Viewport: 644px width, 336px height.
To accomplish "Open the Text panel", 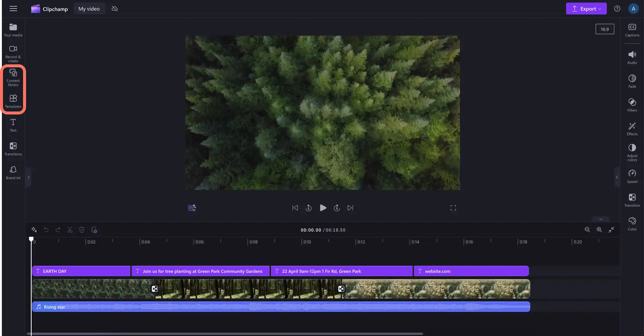I will click(13, 125).
